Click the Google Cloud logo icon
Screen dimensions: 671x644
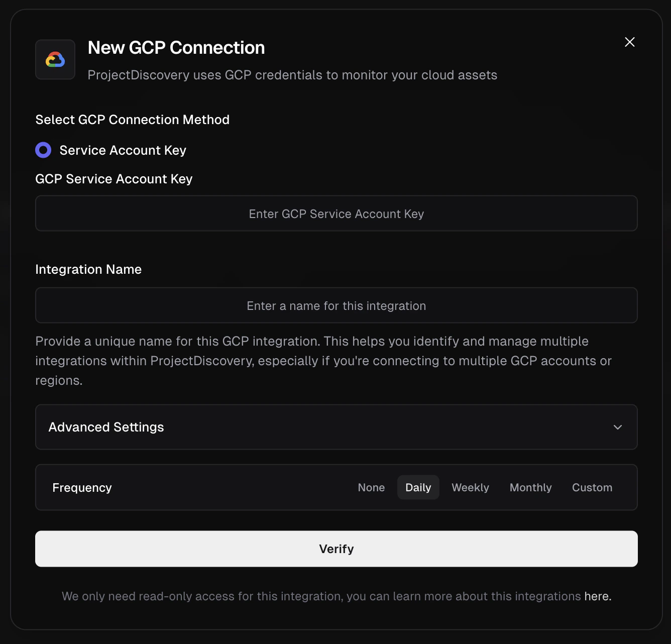[x=55, y=59]
